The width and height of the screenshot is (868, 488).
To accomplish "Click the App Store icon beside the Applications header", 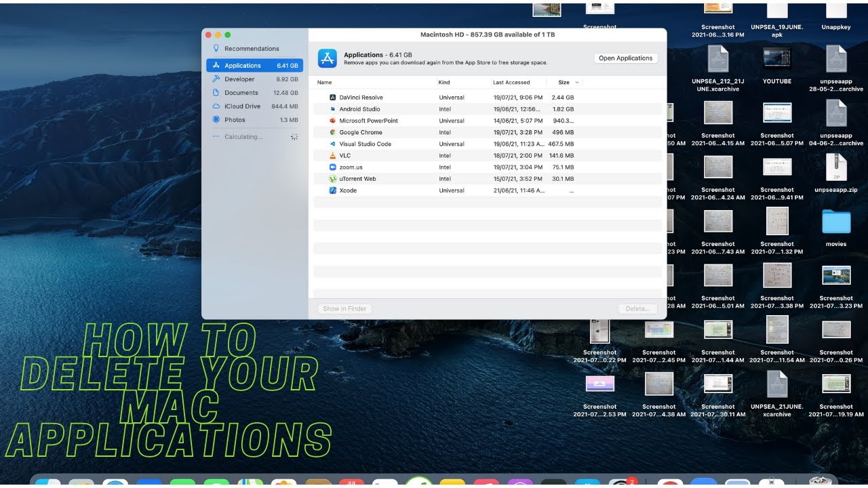I will pyautogui.click(x=328, y=58).
